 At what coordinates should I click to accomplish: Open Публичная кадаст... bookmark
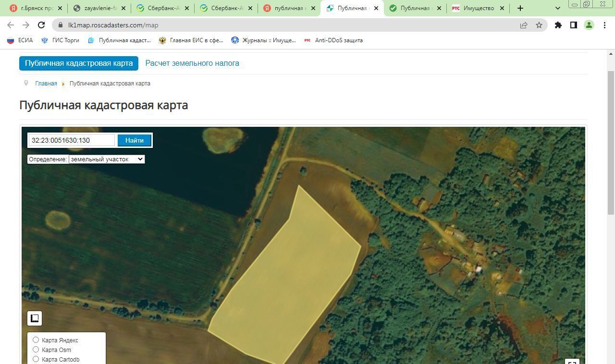click(119, 40)
